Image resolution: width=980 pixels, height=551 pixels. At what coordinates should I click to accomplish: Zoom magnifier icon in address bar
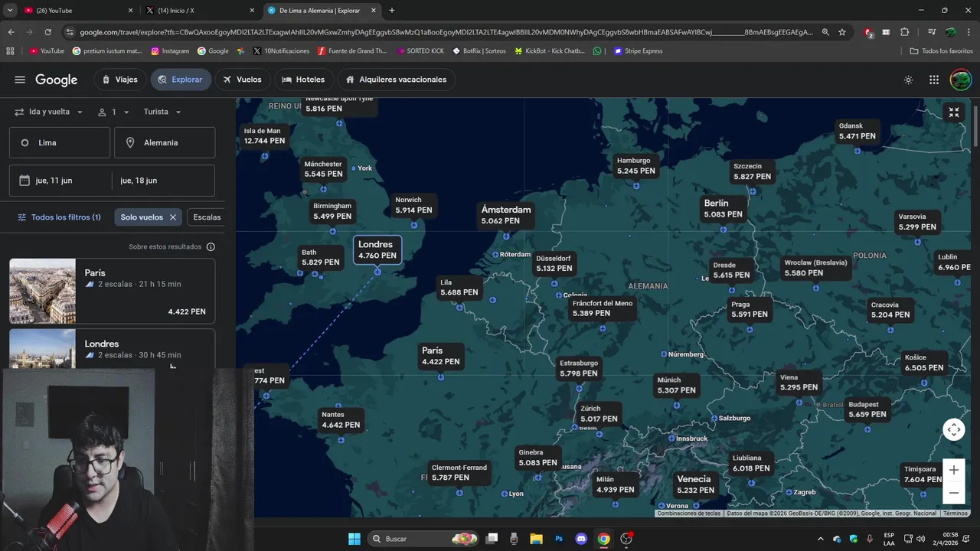click(825, 32)
